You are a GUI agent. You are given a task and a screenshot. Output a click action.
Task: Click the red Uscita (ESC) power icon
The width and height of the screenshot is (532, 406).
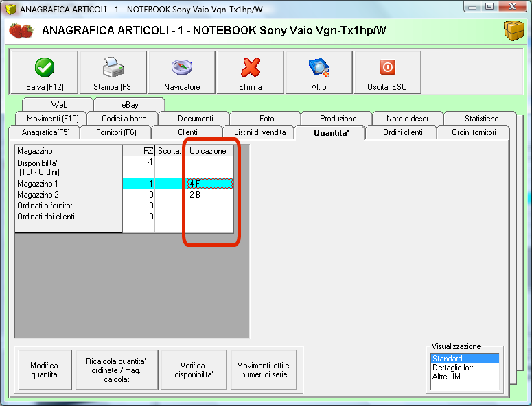(387, 67)
